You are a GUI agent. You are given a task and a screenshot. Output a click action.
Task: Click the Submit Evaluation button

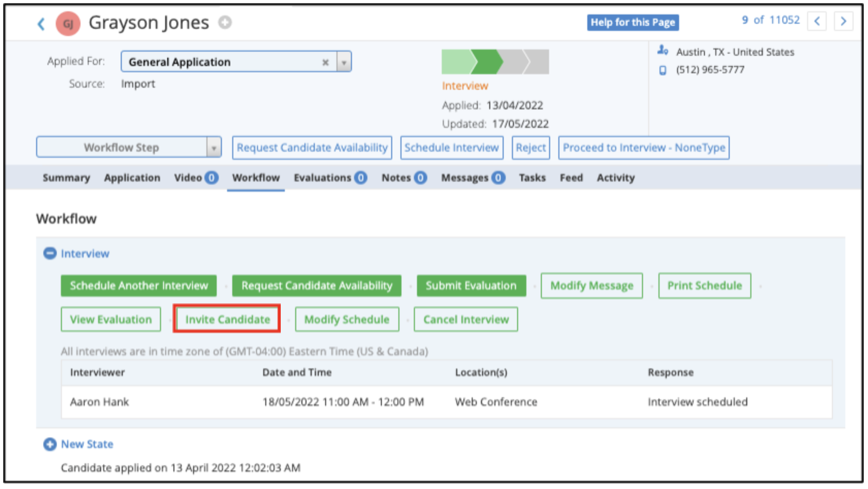click(471, 286)
